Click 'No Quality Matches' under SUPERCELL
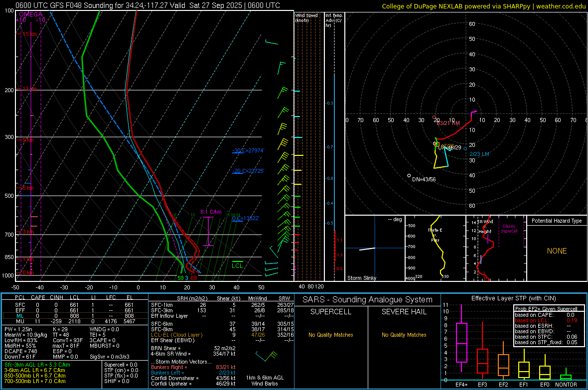The height and width of the screenshot is (390, 588). 331,335
